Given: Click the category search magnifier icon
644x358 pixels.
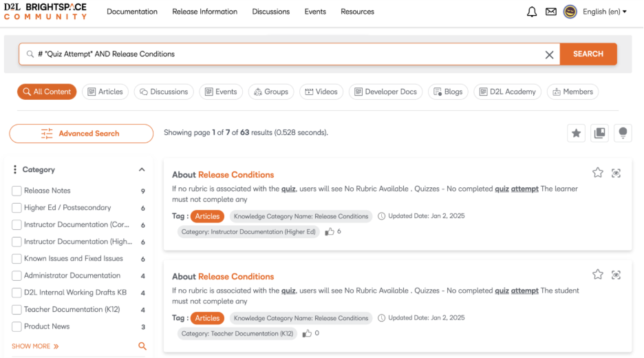Looking at the screenshot, I should pos(142,346).
